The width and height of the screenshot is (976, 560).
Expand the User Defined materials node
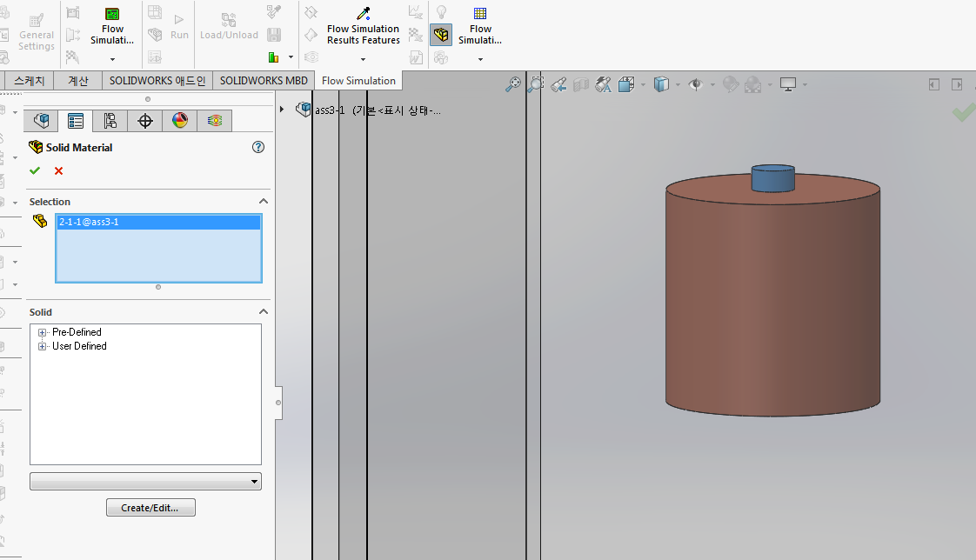click(x=43, y=346)
